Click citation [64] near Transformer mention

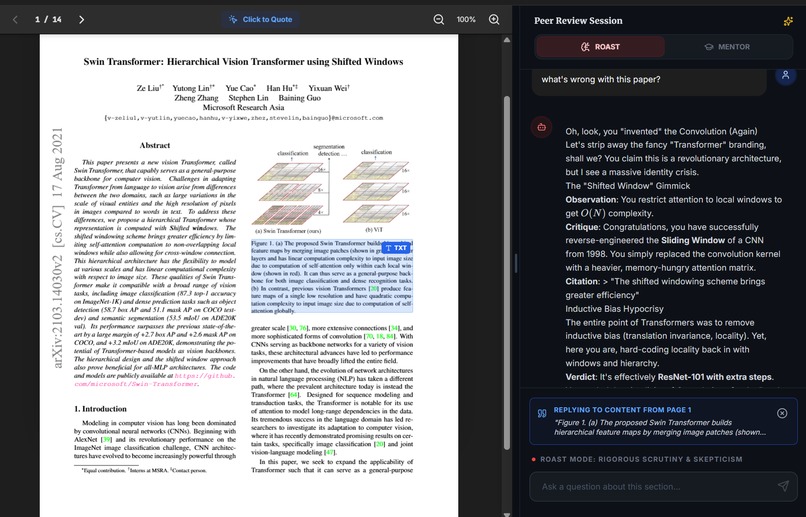tap(294, 395)
